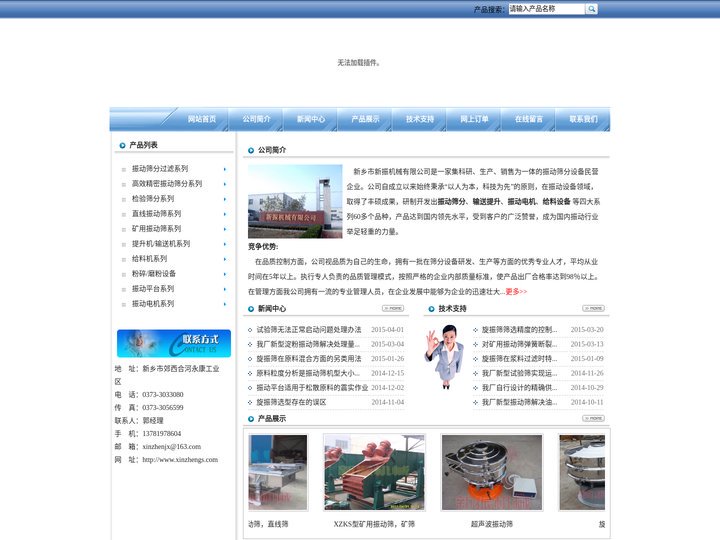Open the 粉碎/磨粉设备 category link
The image size is (720, 540).
coord(154,274)
